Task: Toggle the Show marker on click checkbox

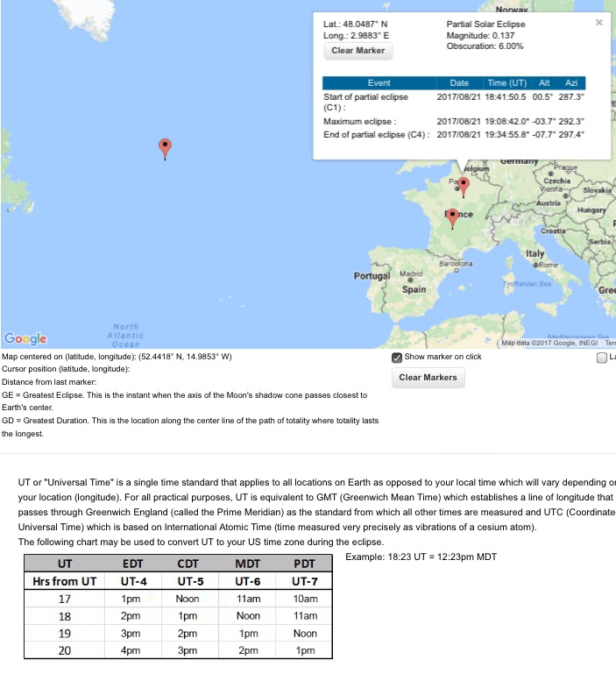Action: pyautogui.click(x=397, y=358)
